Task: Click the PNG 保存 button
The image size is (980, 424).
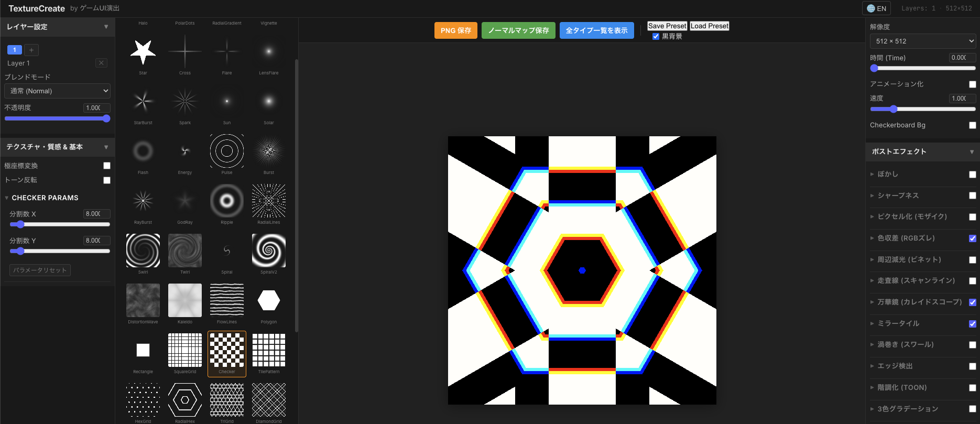Action: 455,30
